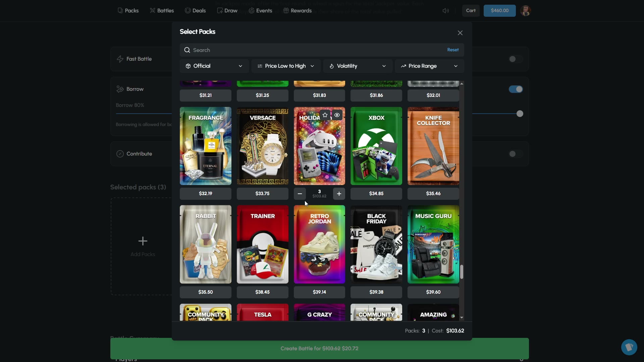Click the scrollbar down arrow in pack list

(462, 317)
